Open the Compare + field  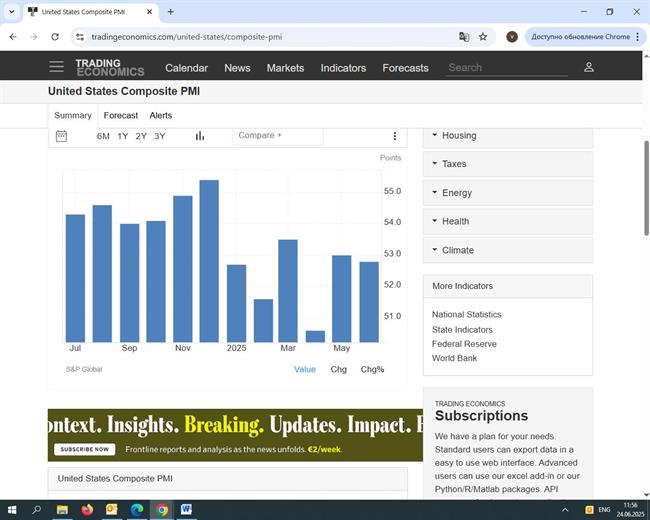pos(278,136)
